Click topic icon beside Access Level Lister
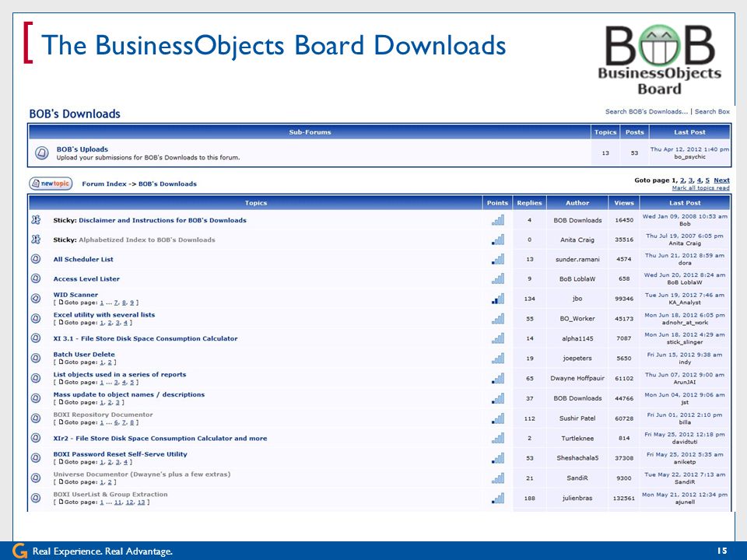This screenshot has height=560, width=747. click(36, 278)
